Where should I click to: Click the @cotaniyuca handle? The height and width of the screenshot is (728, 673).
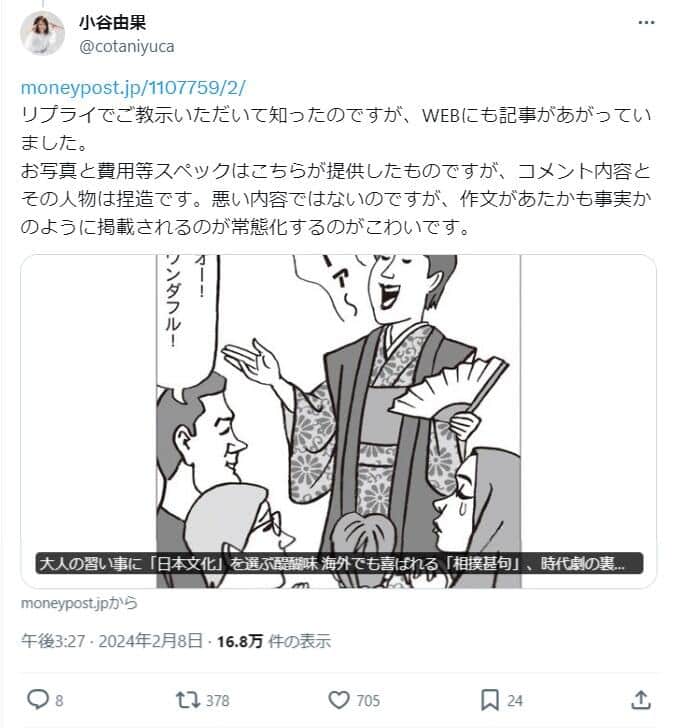(x=127, y=46)
